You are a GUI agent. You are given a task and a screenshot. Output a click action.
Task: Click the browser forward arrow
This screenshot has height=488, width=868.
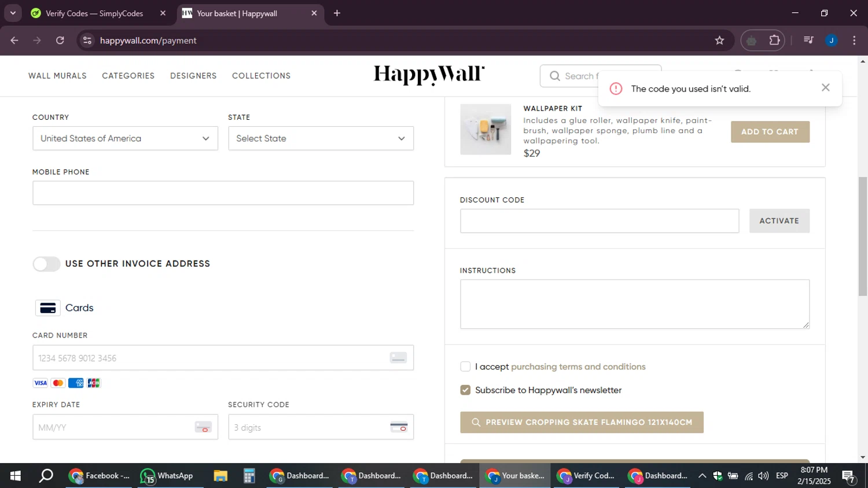(x=37, y=41)
